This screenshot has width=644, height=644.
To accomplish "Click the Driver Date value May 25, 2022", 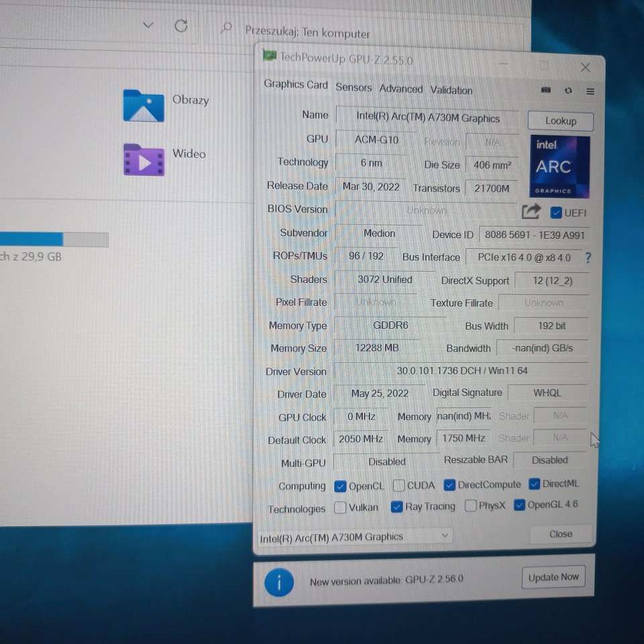I will [x=380, y=394].
